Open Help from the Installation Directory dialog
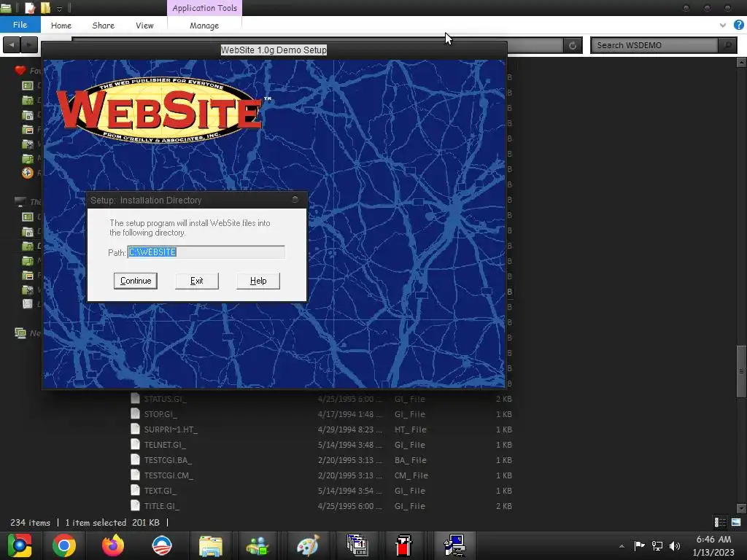Screen dimensions: 747x560 click(x=258, y=281)
